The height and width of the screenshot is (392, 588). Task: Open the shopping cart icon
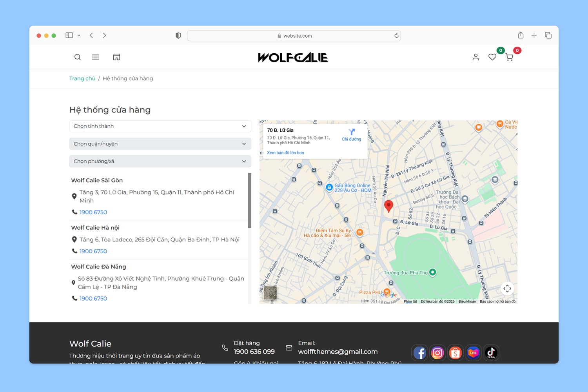pyautogui.click(x=509, y=58)
